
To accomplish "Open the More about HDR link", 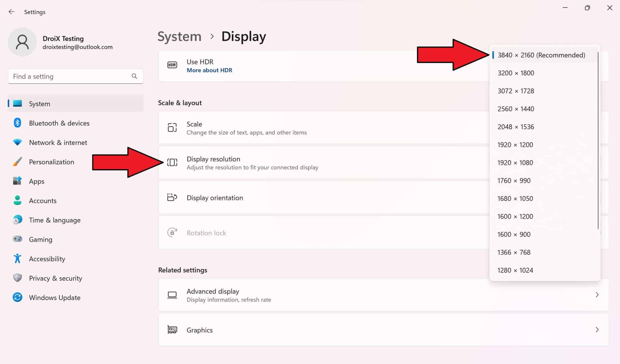I will pos(209,70).
